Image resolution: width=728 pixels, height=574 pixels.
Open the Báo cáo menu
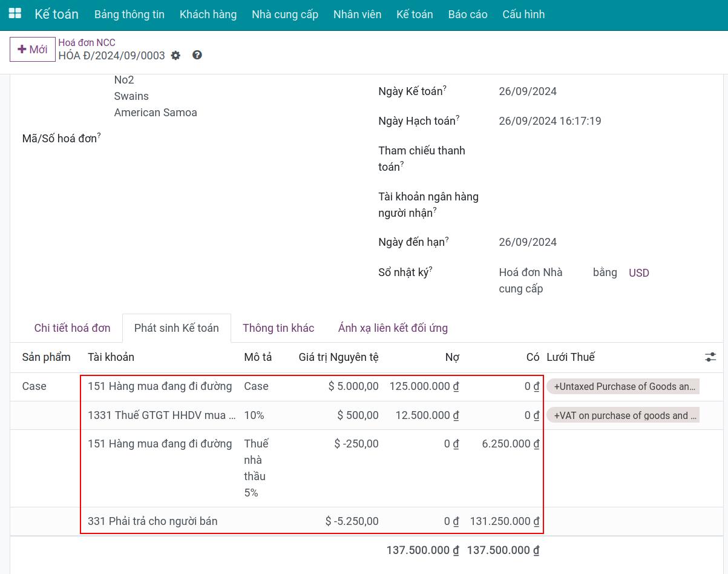pyautogui.click(x=468, y=15)
